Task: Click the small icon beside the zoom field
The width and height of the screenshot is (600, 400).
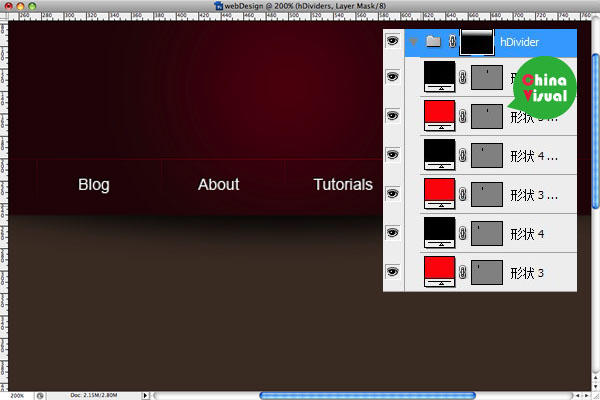Action: (x=39, y=395)
